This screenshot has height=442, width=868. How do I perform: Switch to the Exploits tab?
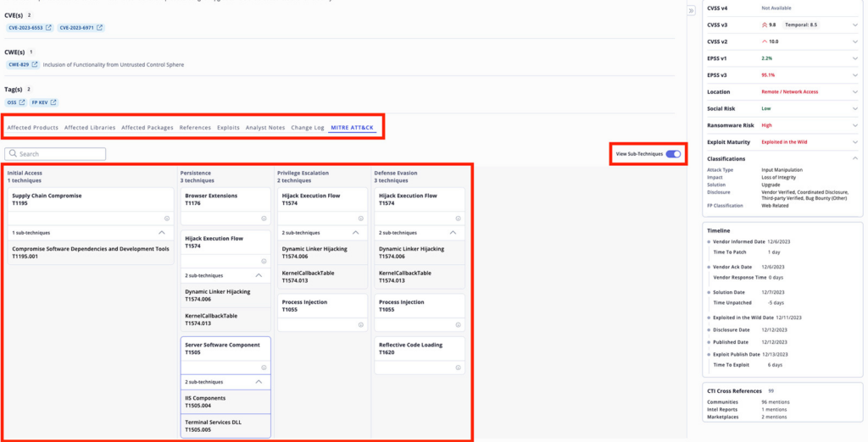pos(228,128)
